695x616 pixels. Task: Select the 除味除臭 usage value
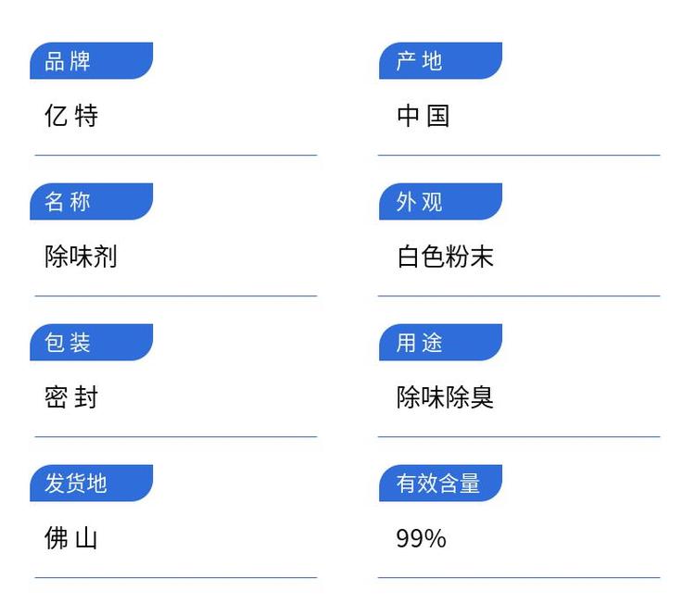(x=445, y=397)
